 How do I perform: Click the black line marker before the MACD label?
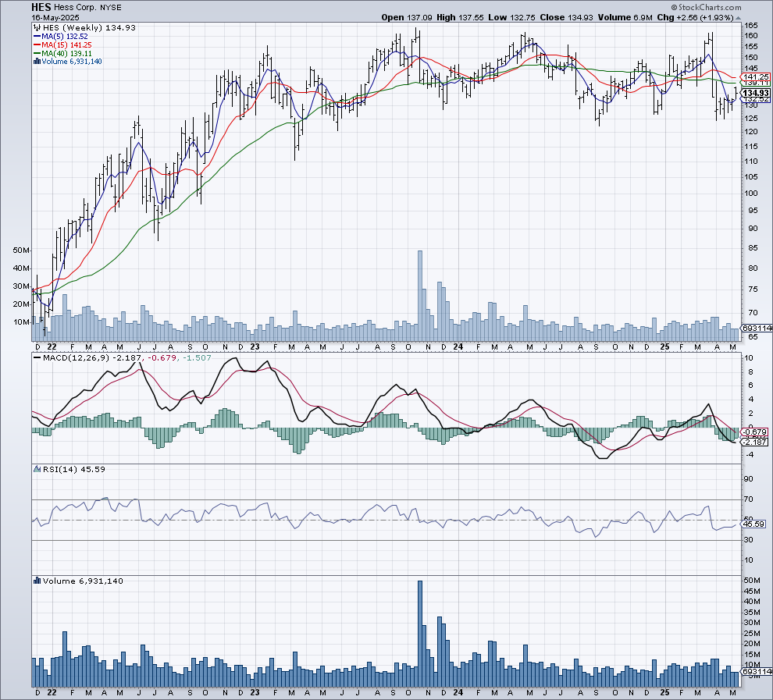[x=37, y=357]
